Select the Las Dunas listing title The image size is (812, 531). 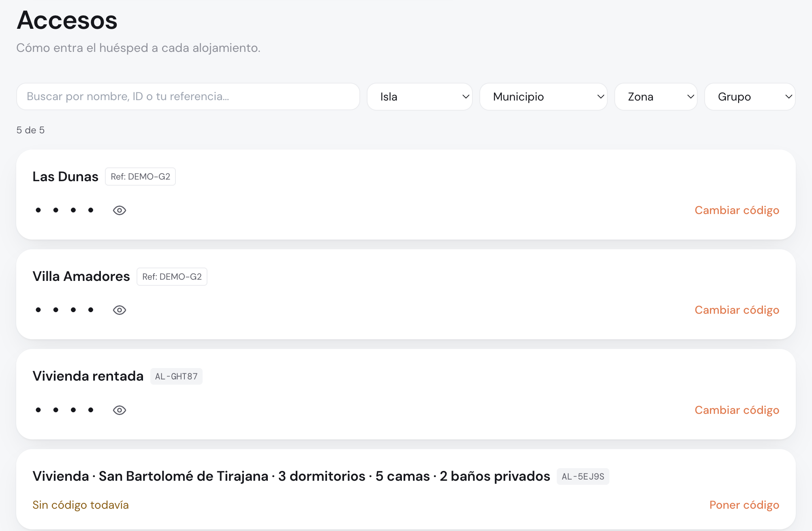click(x=65, y=177)
